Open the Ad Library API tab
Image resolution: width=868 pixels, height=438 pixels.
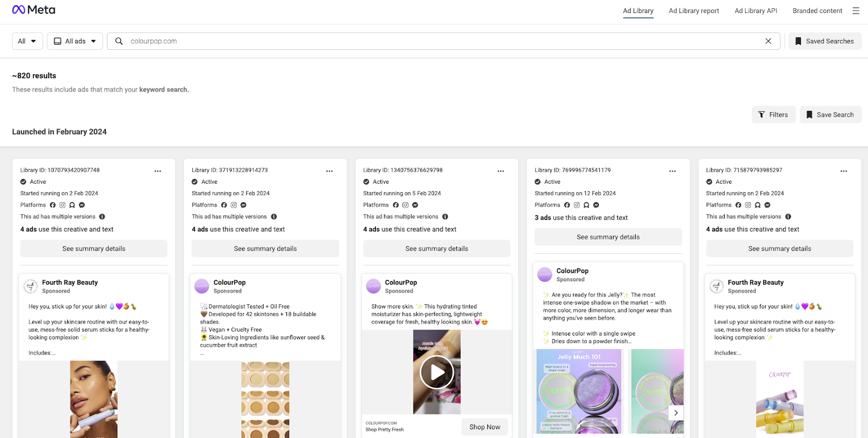pos(756,11)
